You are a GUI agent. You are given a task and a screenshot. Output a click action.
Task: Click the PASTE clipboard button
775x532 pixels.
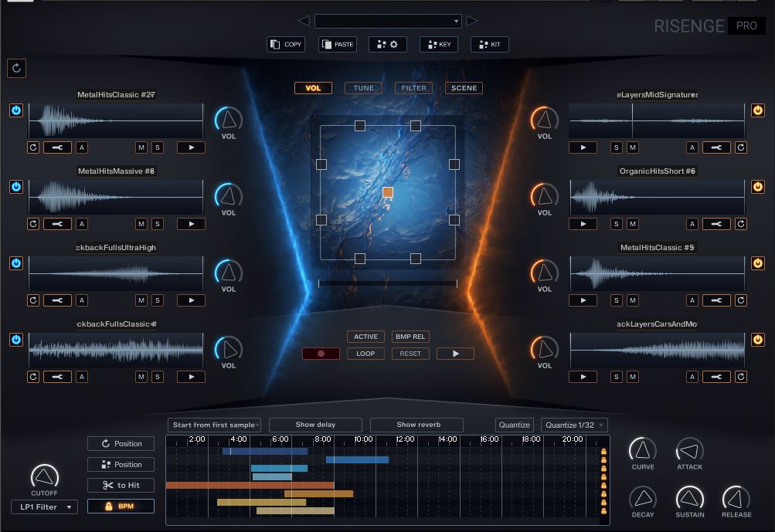[338, 45]
